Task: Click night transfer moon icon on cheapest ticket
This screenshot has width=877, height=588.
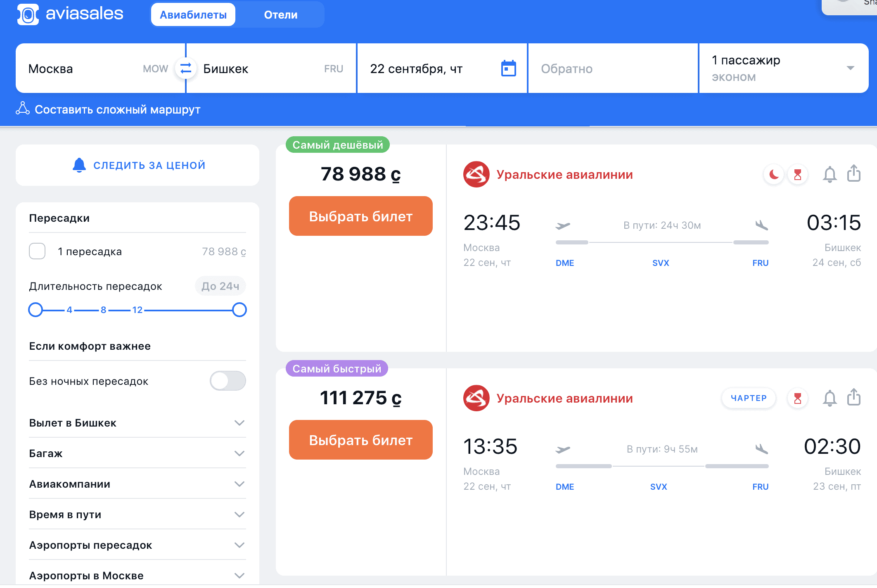Action: pyautogui.click(x=774, y=175)
